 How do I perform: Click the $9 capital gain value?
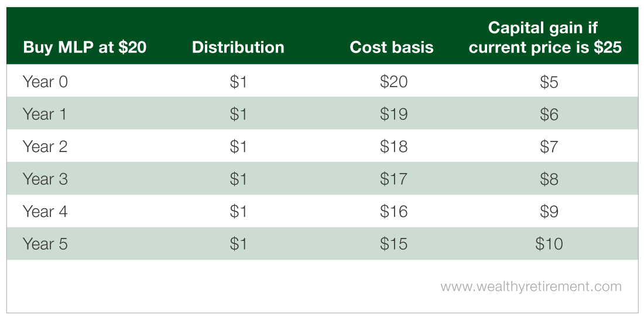click(x=549, y=212)
